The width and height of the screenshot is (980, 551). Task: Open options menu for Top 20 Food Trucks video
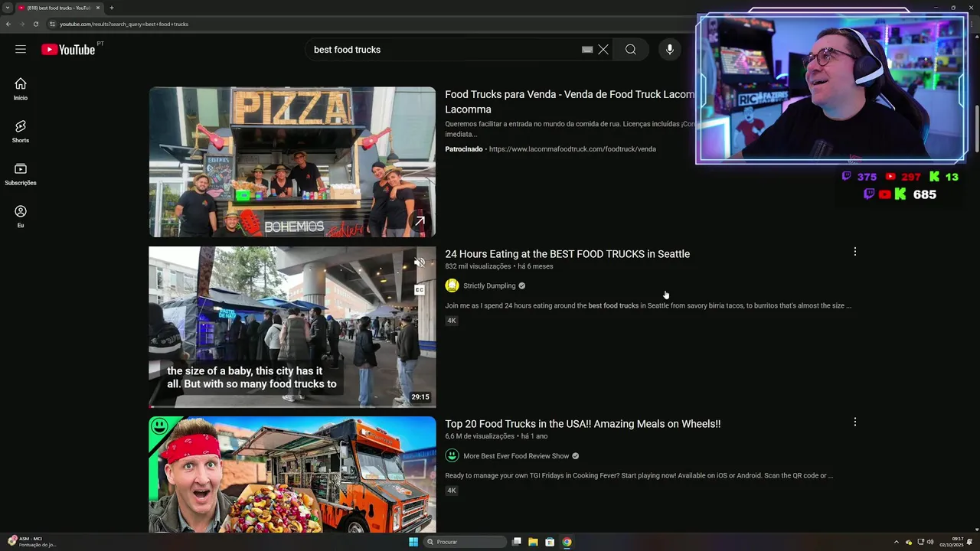pos(855,422)
